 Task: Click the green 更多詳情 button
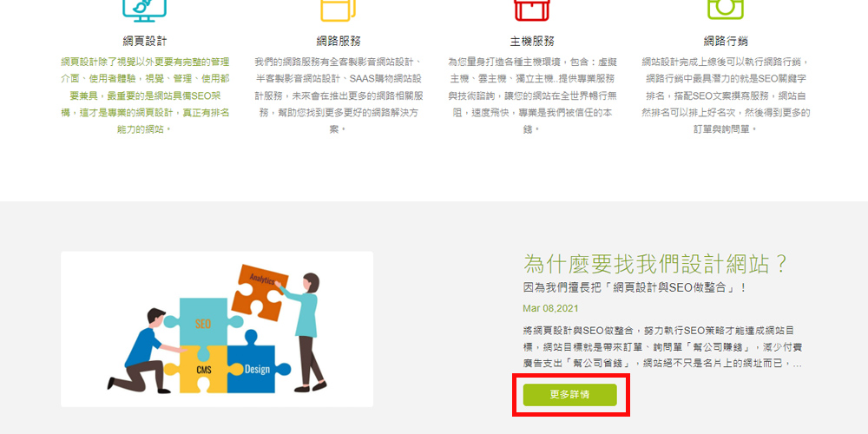[569, 395]
